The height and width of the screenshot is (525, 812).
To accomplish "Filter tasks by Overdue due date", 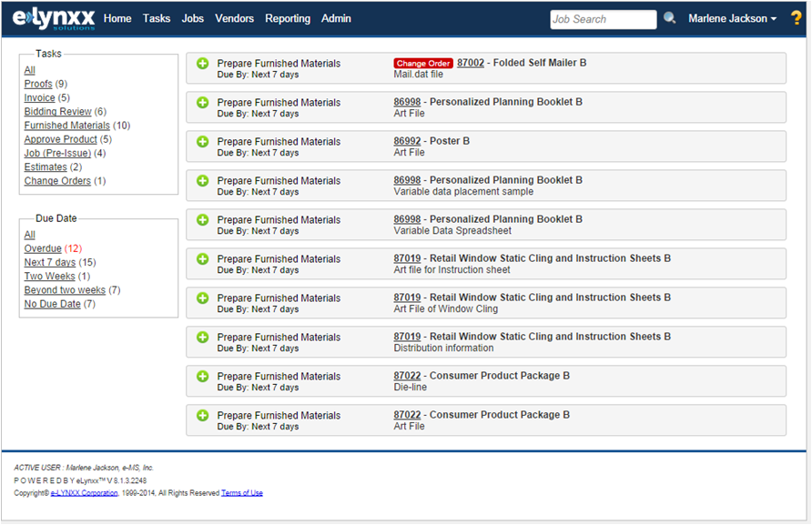I will tap(43, 248).
